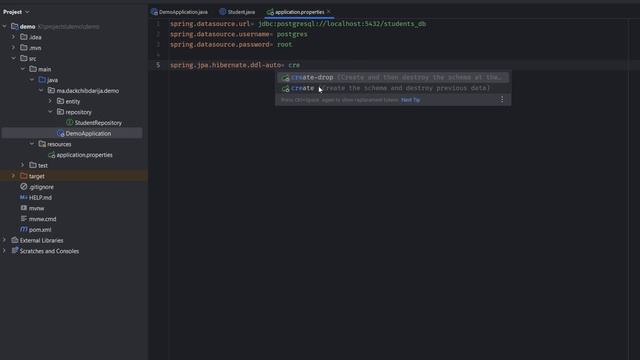Screen dimensions: 640x360
Task: Click the .mvn folder icon
Action: [24, 48]
